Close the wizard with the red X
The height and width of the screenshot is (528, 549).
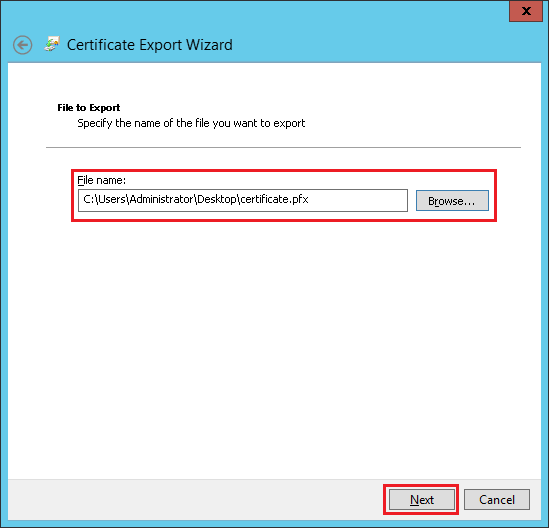click(526, 11)
